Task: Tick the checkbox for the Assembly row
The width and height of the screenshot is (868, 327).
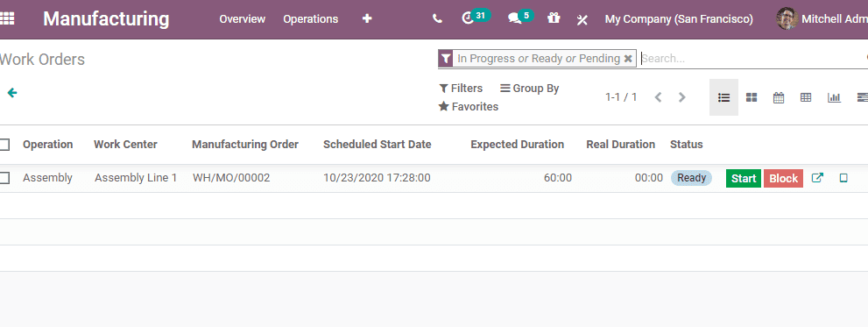Action: point(4,178)
